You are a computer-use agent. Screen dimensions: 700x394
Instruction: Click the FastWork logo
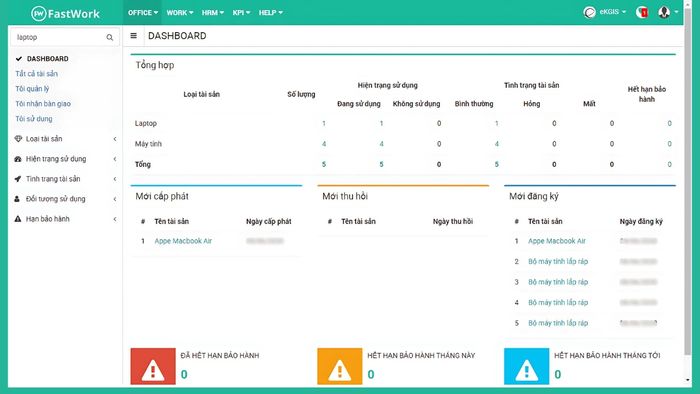click(x=65, y=13)
